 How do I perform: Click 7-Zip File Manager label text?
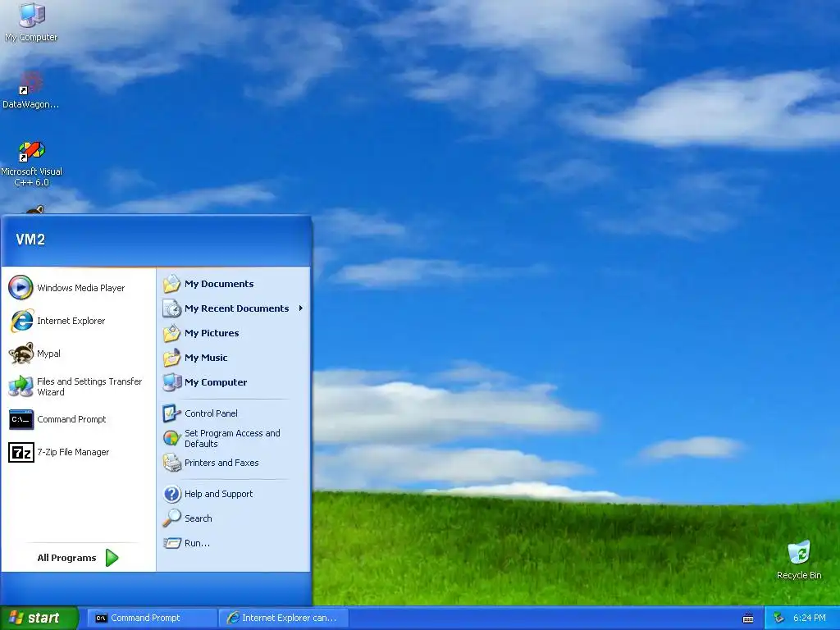pyautogui.click(x=73, y=452)
